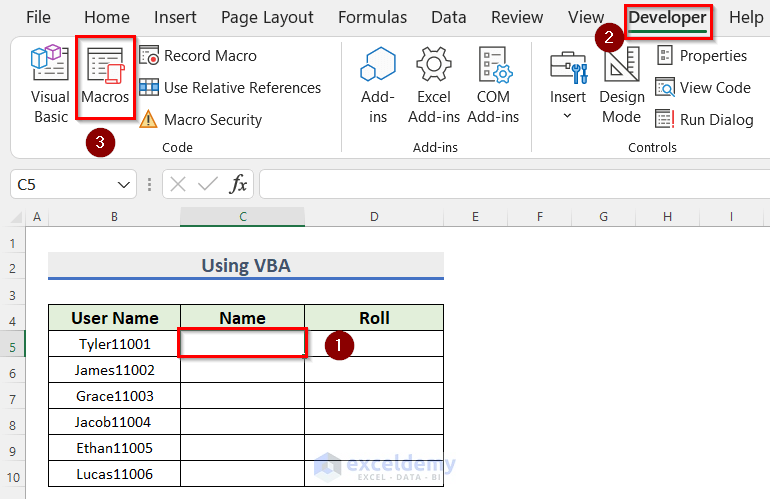Open the Help tab

[746, 18]
